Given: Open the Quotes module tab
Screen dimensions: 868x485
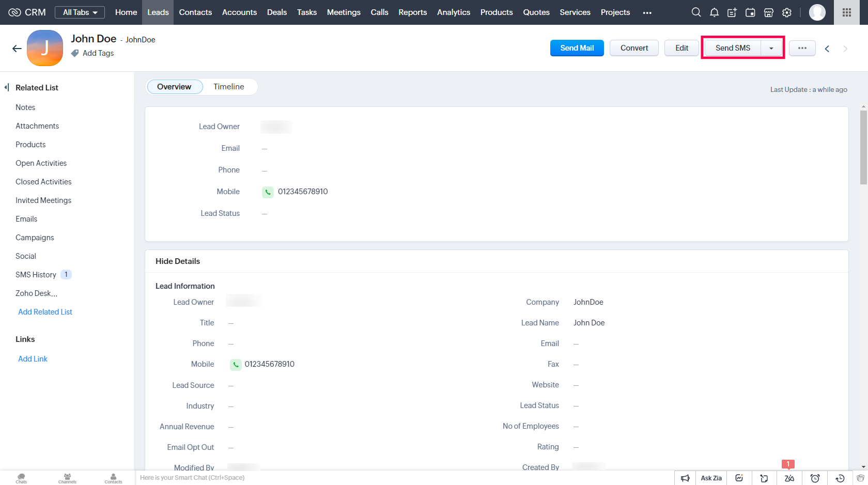Looking at the screenshot, I should (x=536, y=12).
